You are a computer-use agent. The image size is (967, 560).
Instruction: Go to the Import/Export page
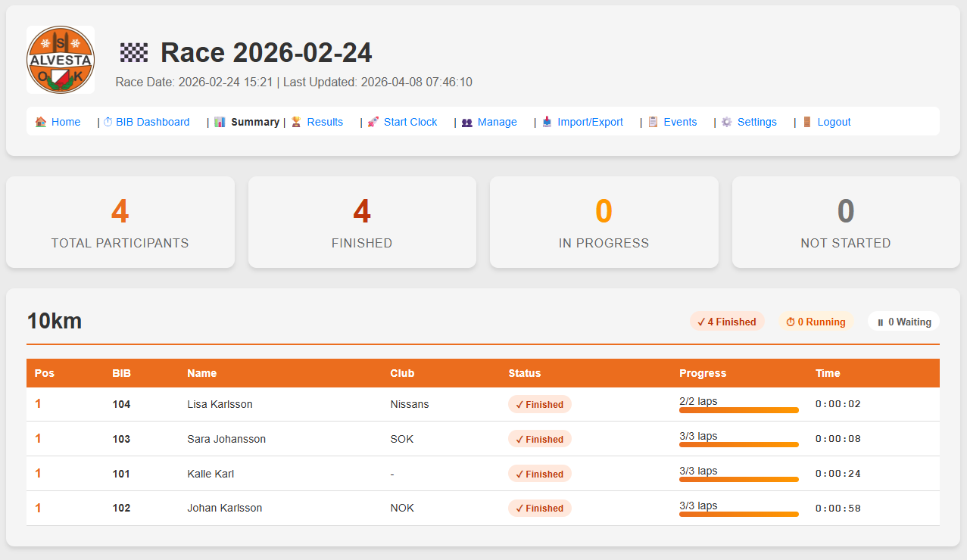(x=590, y=122)
